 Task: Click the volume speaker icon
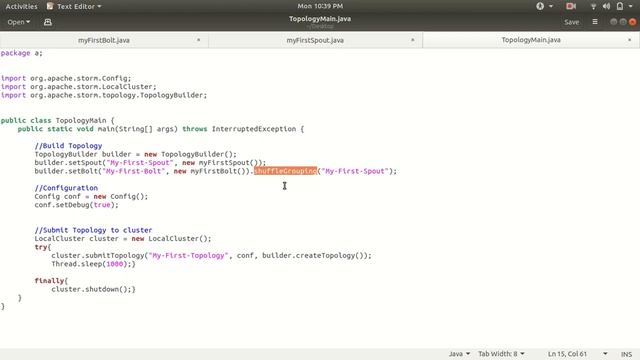[x=607, y=6]
